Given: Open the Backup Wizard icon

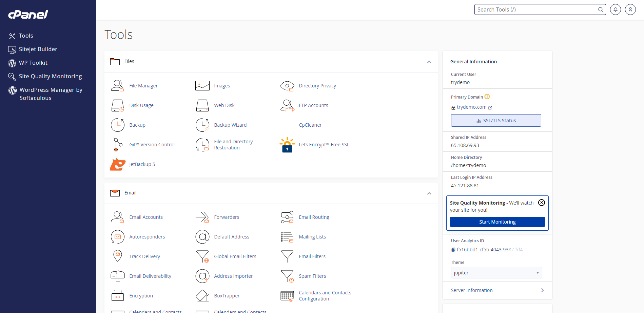Looking at the screenshot, I should point(202,125).
